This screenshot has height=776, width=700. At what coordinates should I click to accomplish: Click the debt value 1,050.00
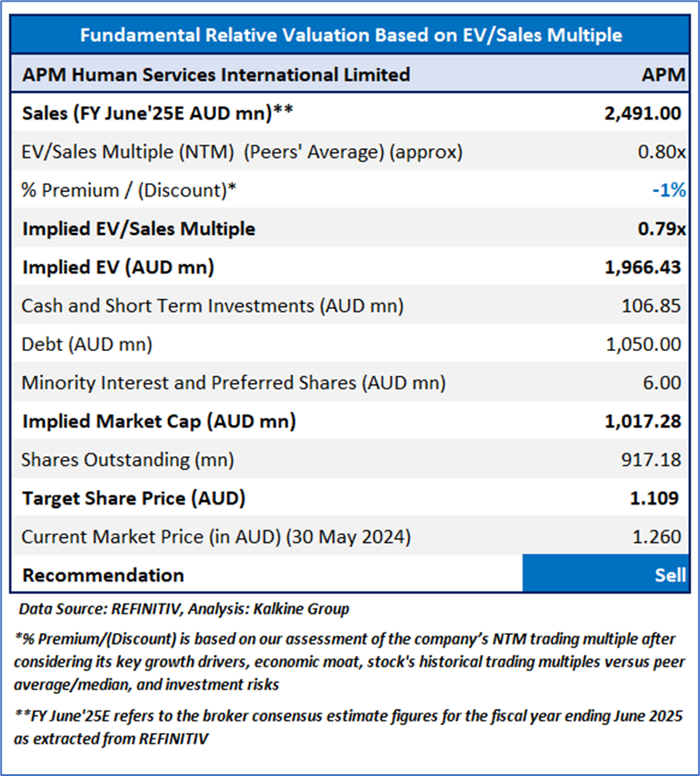(x=643, y=345)
